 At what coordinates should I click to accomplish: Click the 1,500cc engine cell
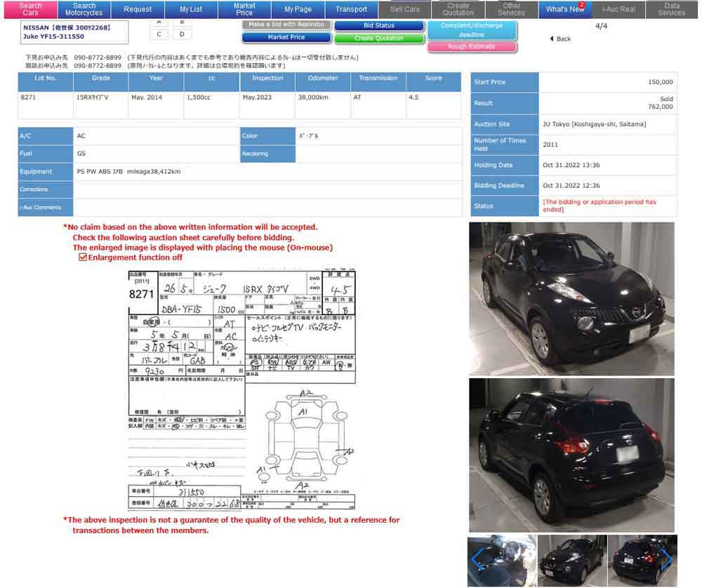point(211,105)
